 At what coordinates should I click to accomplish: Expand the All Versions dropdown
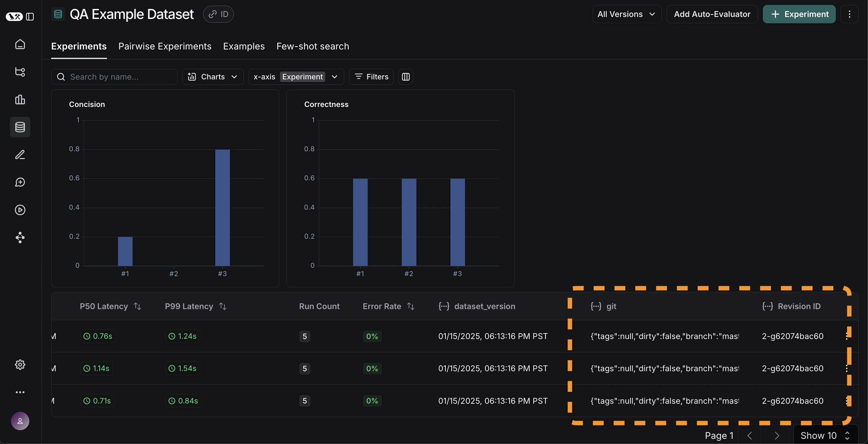coord(626,14)
